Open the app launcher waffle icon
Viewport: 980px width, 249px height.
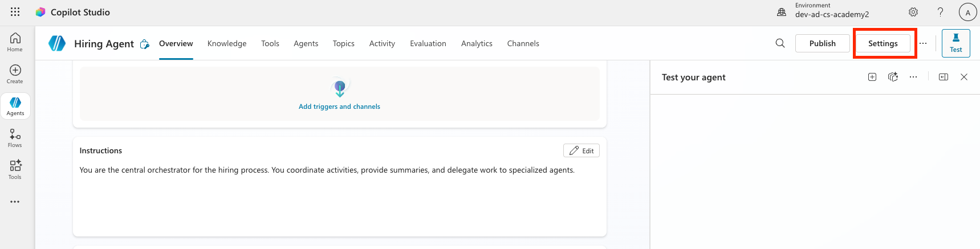(15, 12)
